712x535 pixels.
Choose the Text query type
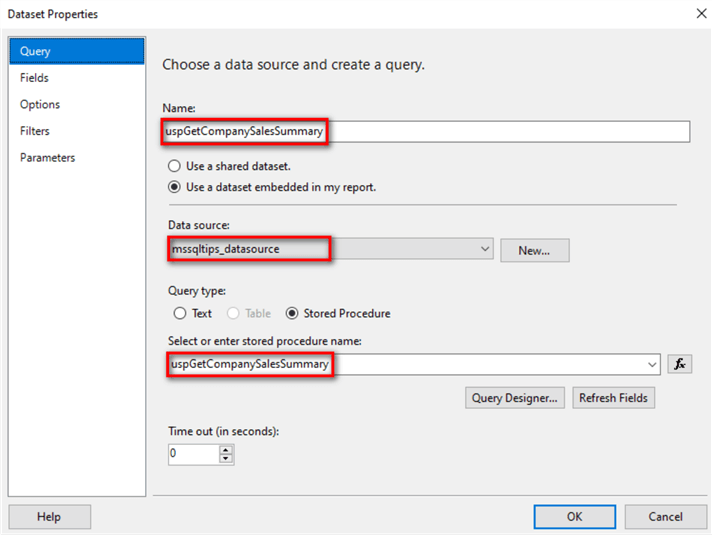click(181, 313)
